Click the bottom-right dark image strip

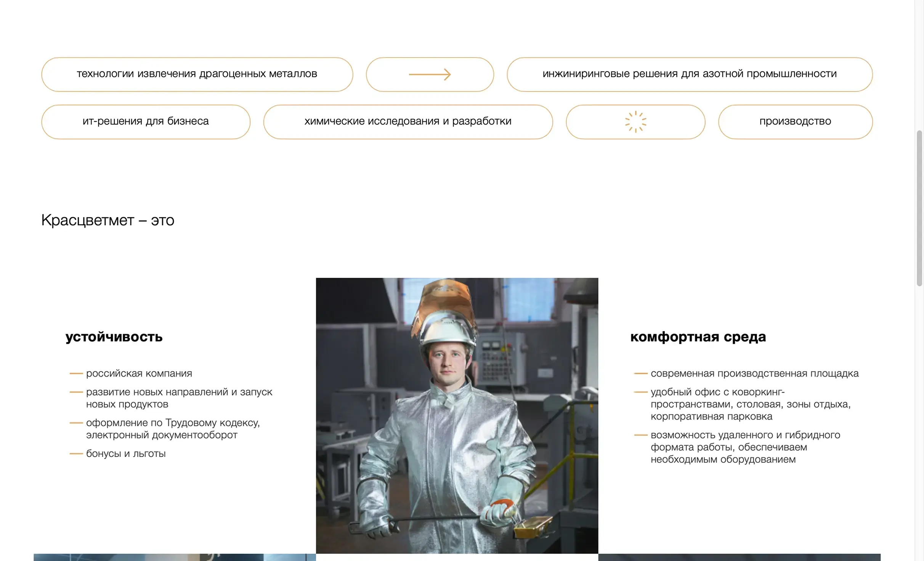[x=739, y=557]
